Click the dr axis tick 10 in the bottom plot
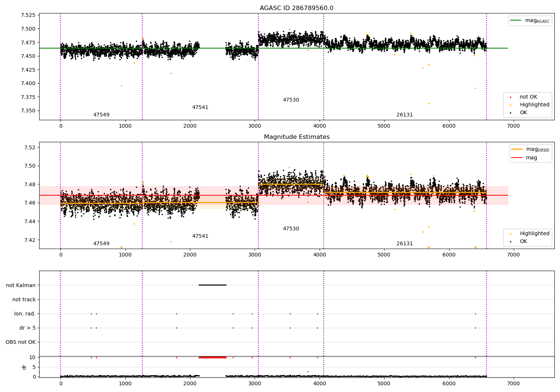The image size is (560, 392). coord(32,357)
